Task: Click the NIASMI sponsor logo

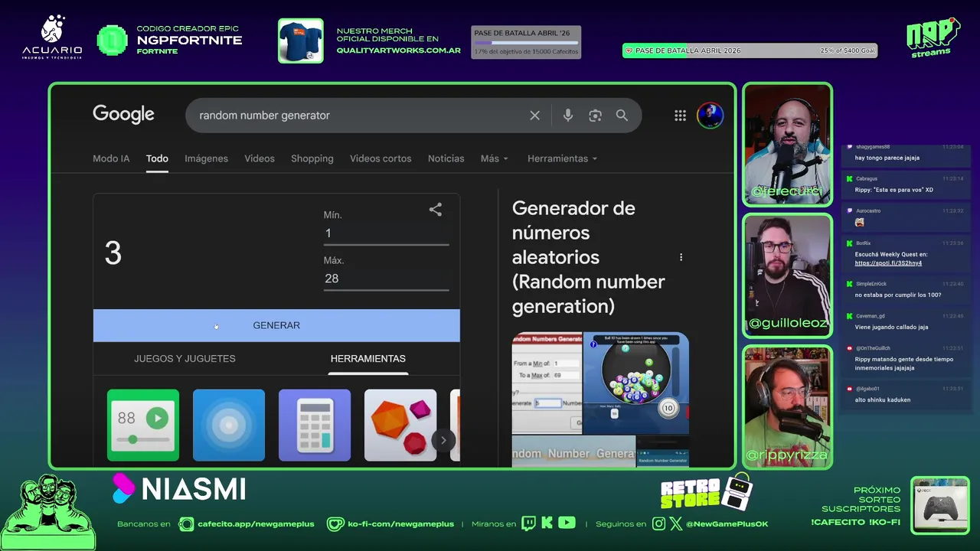Action: point(179,488)
